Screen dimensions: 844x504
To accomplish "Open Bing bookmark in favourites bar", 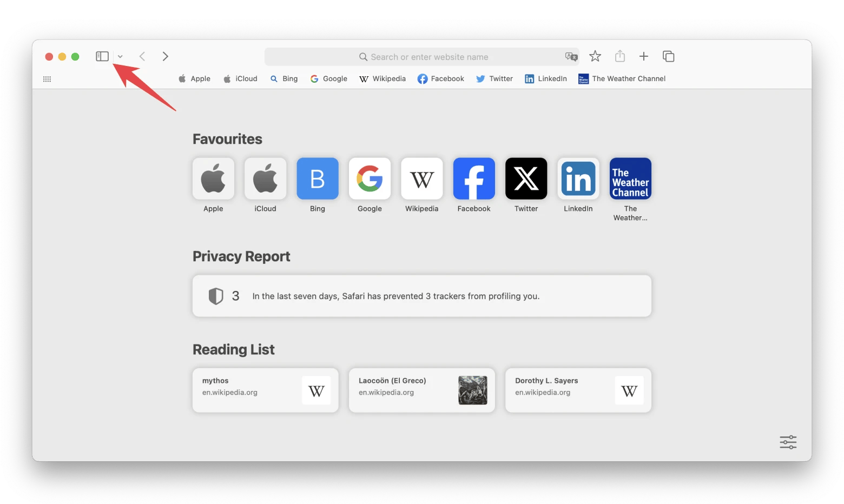I will coord(284,78).
